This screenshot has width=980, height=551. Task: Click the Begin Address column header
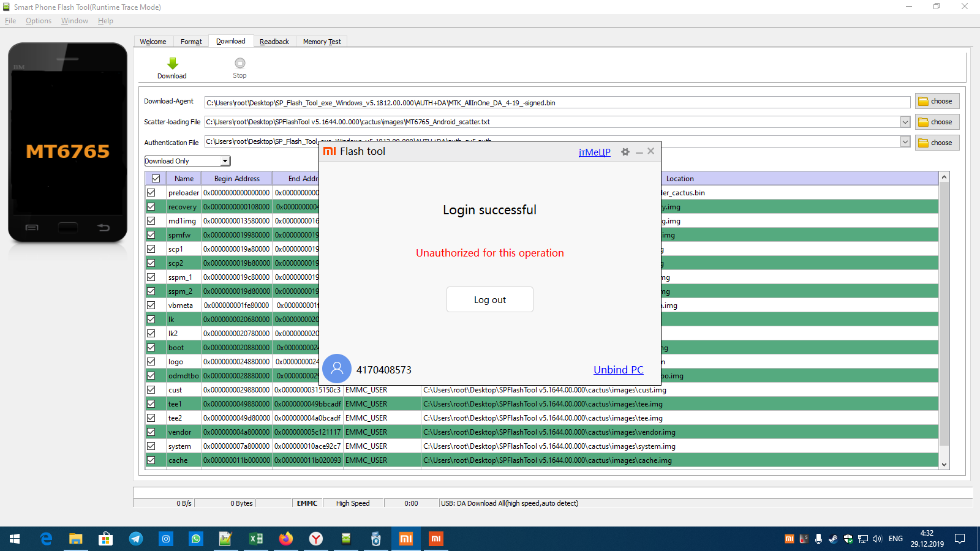coord(237,179)
